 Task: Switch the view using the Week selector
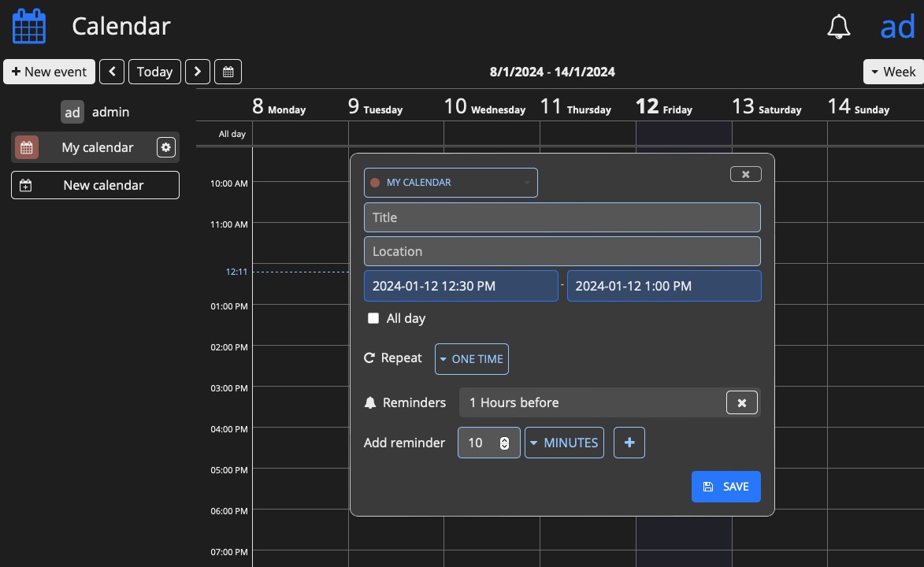coord(892,71)
